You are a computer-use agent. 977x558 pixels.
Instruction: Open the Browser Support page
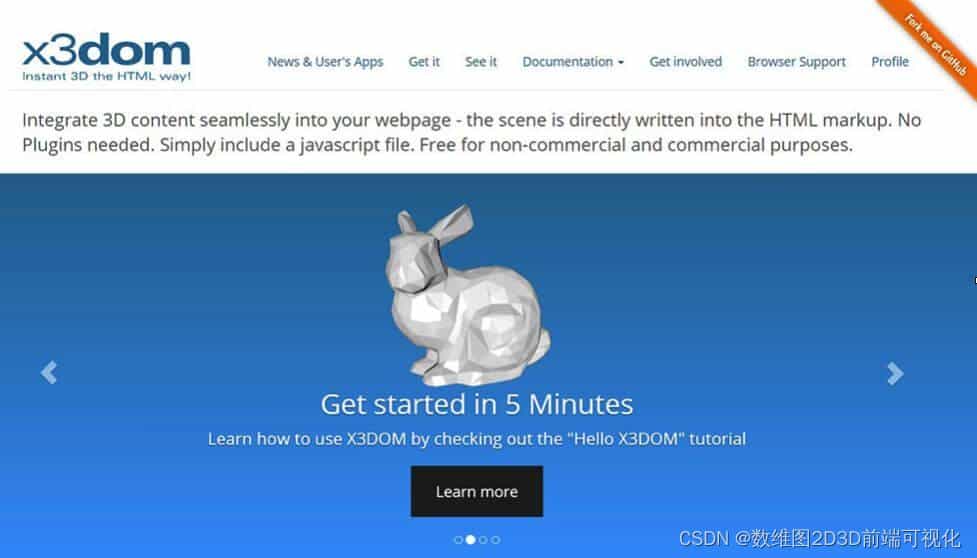click(x=796, y=62)
